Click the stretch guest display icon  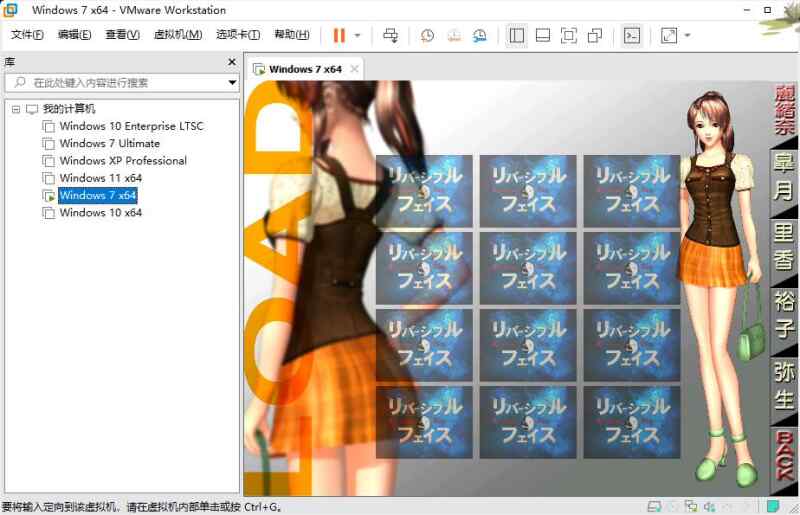669,35
